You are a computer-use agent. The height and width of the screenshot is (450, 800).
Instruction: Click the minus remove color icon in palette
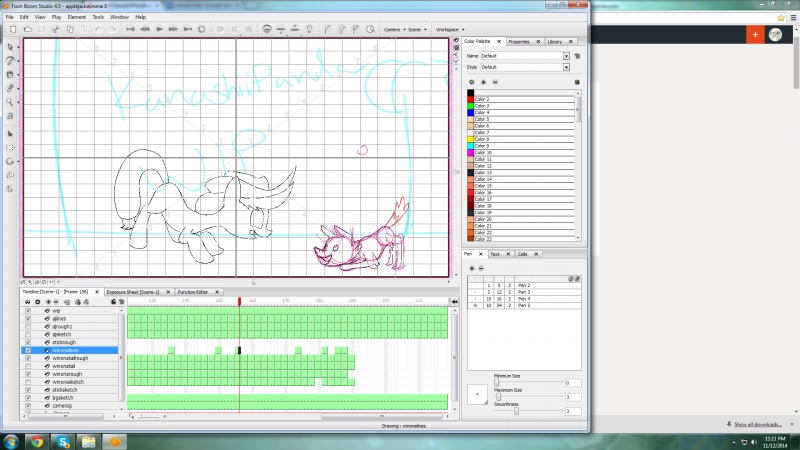(x=495, y=82)
